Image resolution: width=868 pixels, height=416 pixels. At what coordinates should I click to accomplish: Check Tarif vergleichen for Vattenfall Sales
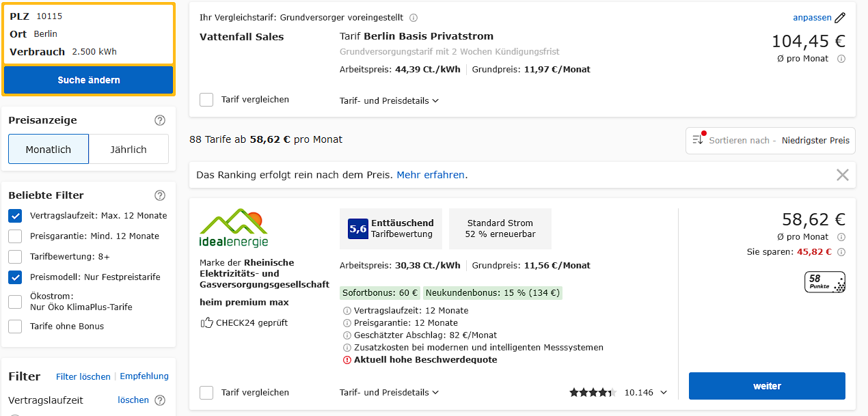point(206,100)
